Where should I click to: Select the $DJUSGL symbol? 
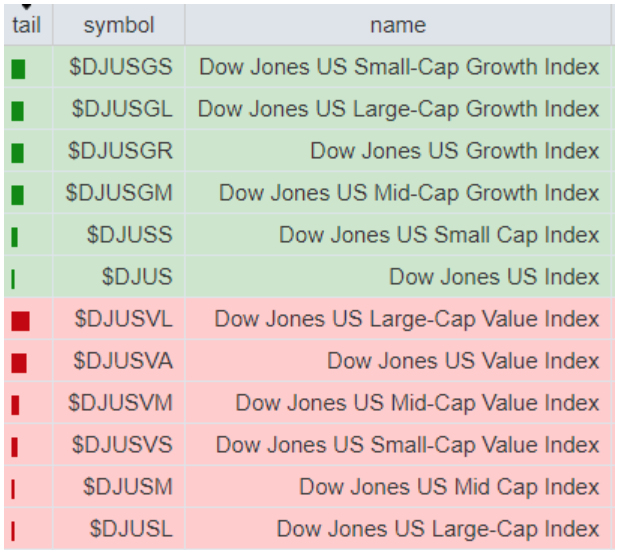click(122, 109)
